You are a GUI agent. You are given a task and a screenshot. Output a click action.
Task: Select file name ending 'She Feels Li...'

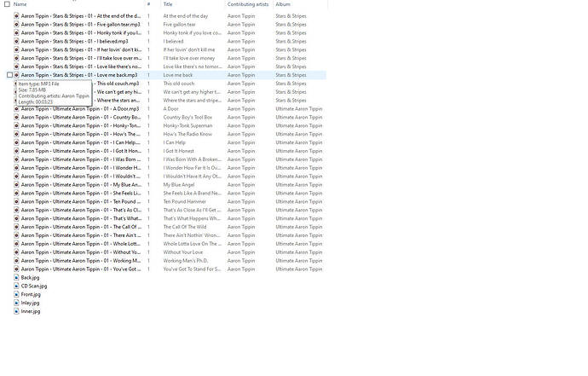[x=81, y=194]
